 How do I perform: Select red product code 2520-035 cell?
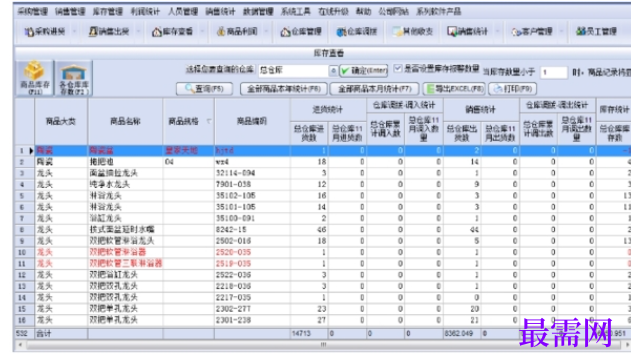click(x=252, y=252)
